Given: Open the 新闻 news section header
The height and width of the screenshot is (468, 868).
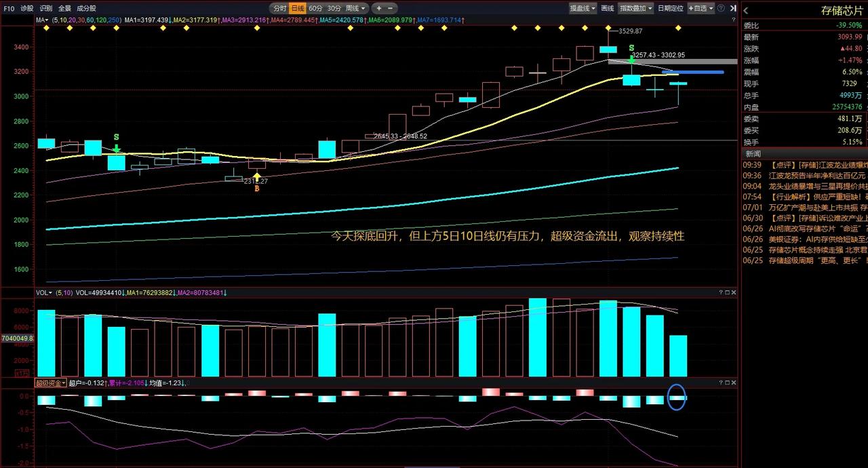Looking at the screenshot, I should [x=753, y=154].
